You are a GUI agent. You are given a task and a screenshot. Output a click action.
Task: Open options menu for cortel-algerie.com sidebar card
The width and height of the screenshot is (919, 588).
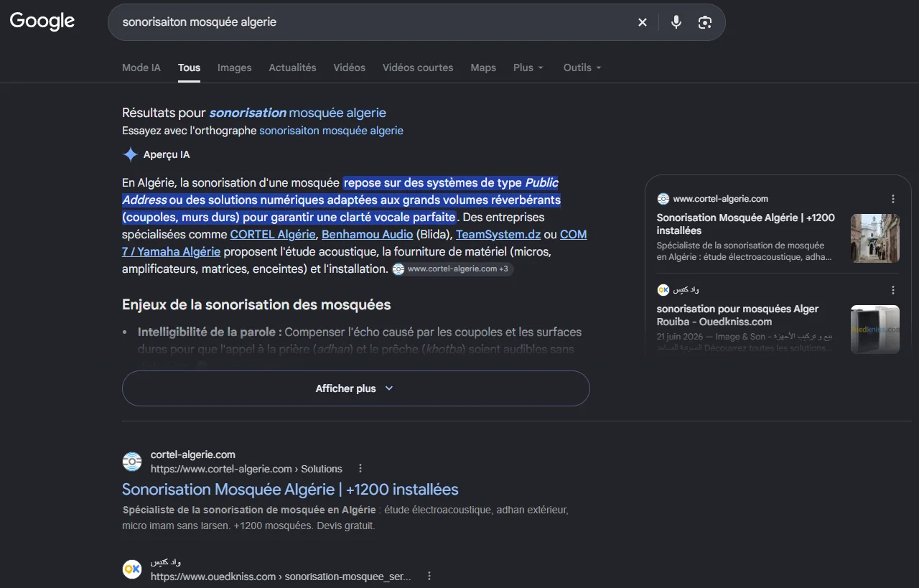coord(893,199)
